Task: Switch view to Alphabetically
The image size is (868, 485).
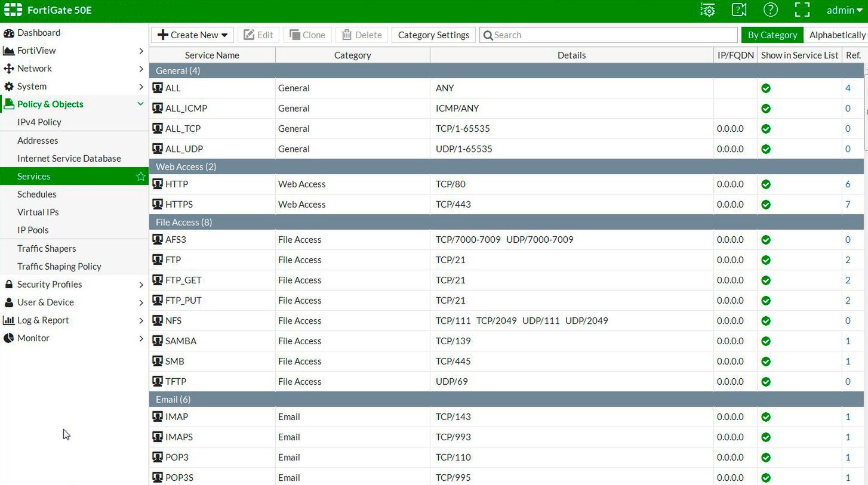Action: point(836,35)
